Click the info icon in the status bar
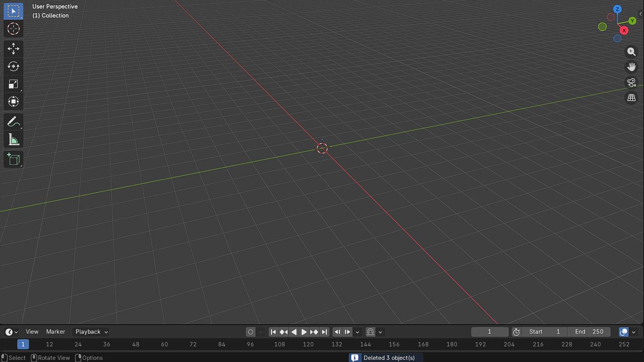The image size is (644, 362). 354,358
